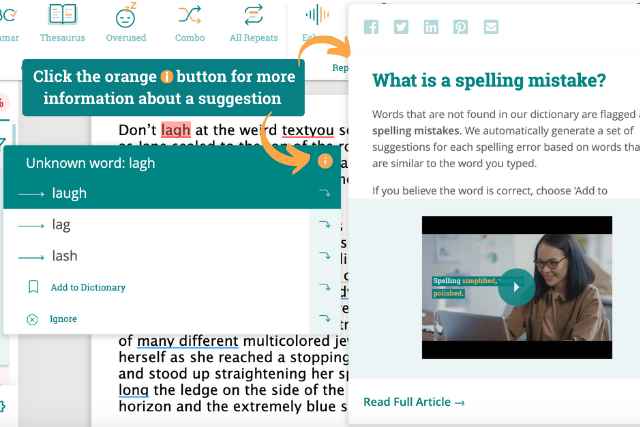Run the Overused words report
Image resolution: width=640 pixels, height=427 pixels.
coord(126,23)
